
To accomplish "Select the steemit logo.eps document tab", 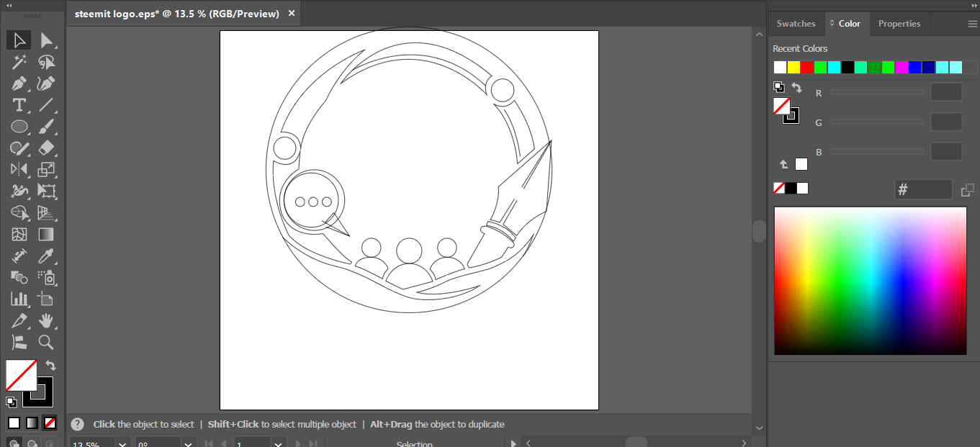I will (x=176, y=14).
